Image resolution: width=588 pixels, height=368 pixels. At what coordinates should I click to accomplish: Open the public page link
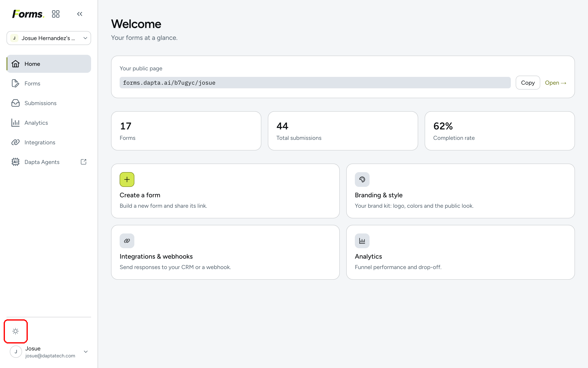tap(556, 83)
